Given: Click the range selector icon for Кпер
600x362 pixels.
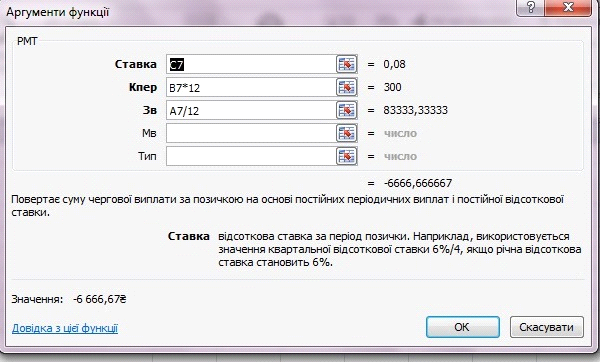Looking at the screenshot, I should [x=347, y=87].
